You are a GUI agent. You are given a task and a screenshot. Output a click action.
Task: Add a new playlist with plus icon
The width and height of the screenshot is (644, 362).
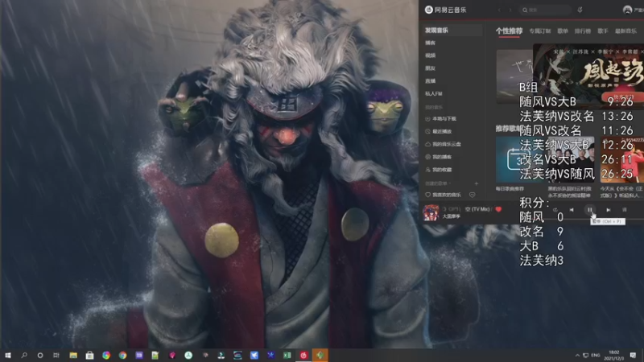(477, 183)
